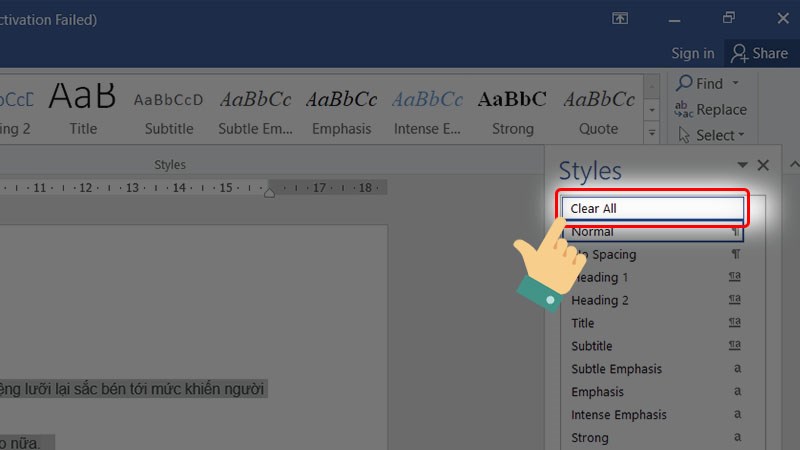Select Heading 1 in Styles list
800x450 pixels.
pyautogui.click(x=600, y=277)
